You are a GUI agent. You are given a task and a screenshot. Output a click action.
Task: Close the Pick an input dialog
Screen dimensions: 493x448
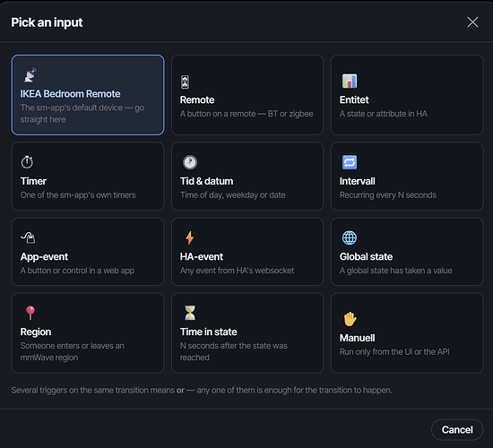[x=472, y=22]
